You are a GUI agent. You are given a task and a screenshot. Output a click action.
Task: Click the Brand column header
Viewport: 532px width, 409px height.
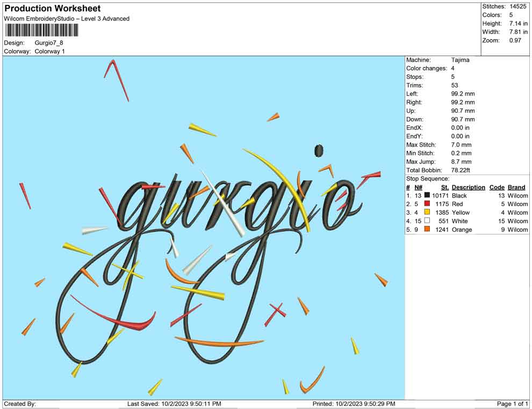pyautogui.click(x=516, y=187)
